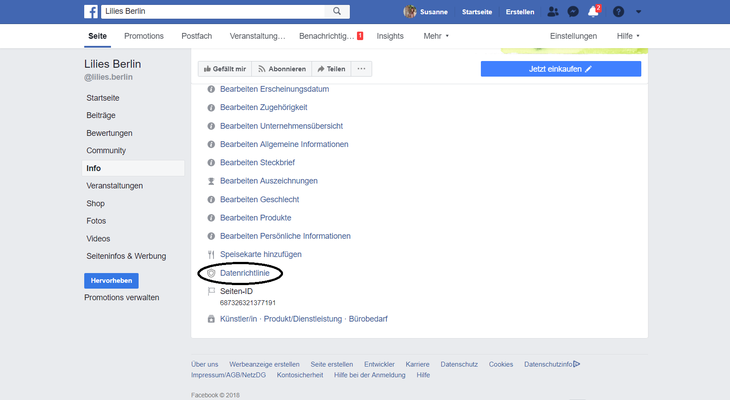Click the Künstler/in category link
This screenshot has height=400, width=730.
[238, 319]
